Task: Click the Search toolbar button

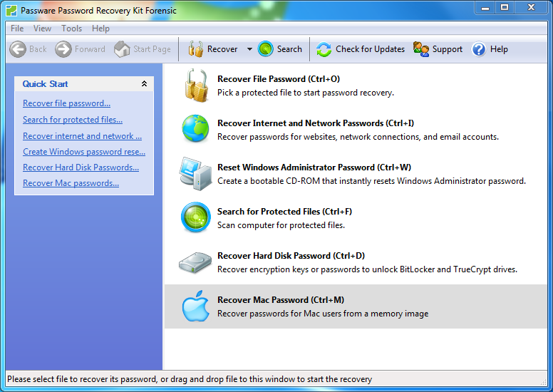Action: coord(280,49)
